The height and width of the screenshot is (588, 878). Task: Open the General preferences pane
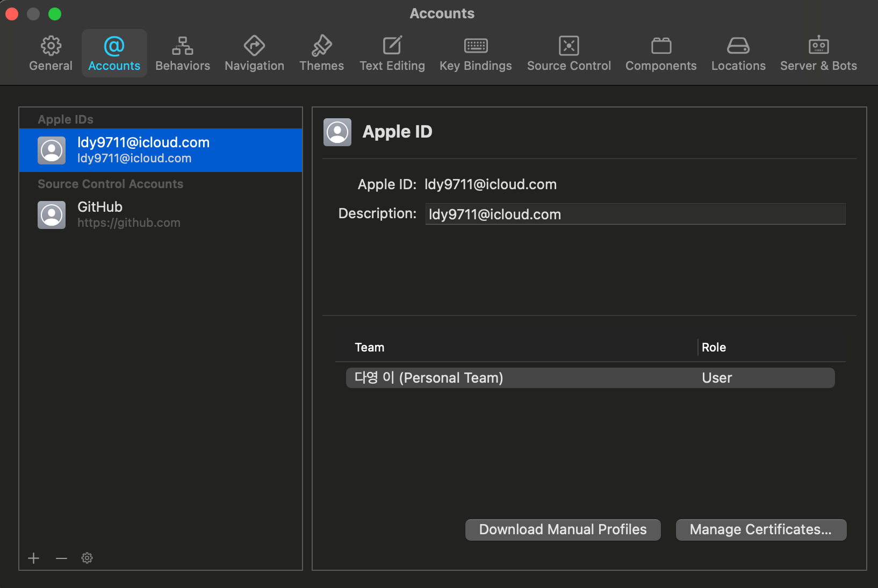click(x=51, y=53)
